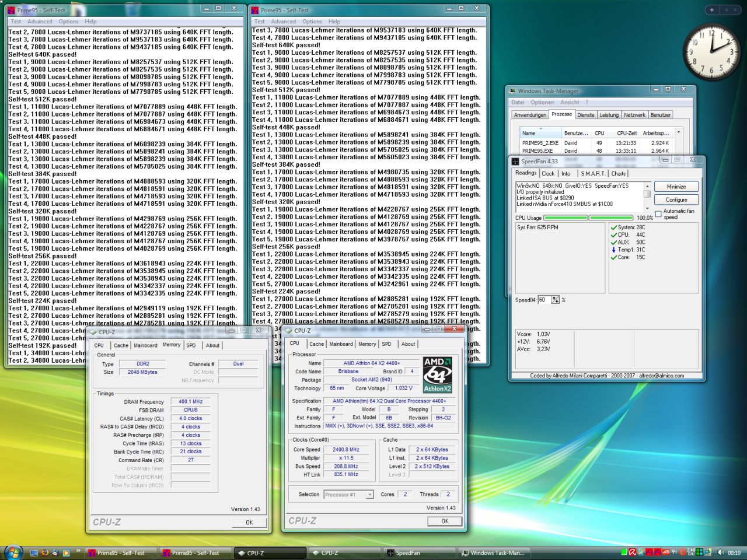Viewport: 747px width, 560px height.
Task: Click right Prime95 window title icon
Action: pos(255,10)
